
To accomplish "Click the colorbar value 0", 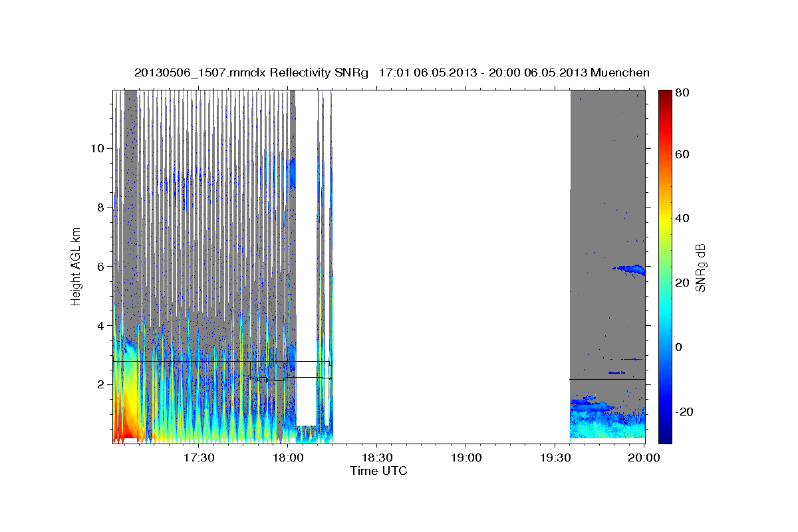I will tap(680, 346).
